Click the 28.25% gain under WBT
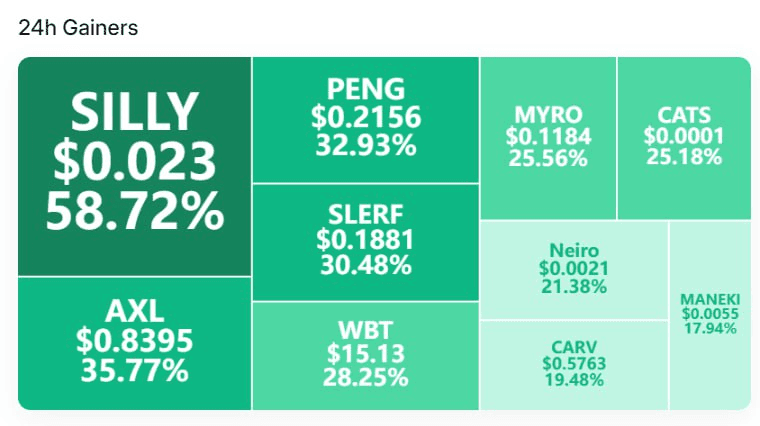This screenshot has height=426, width=760. (x=365, y=378)
